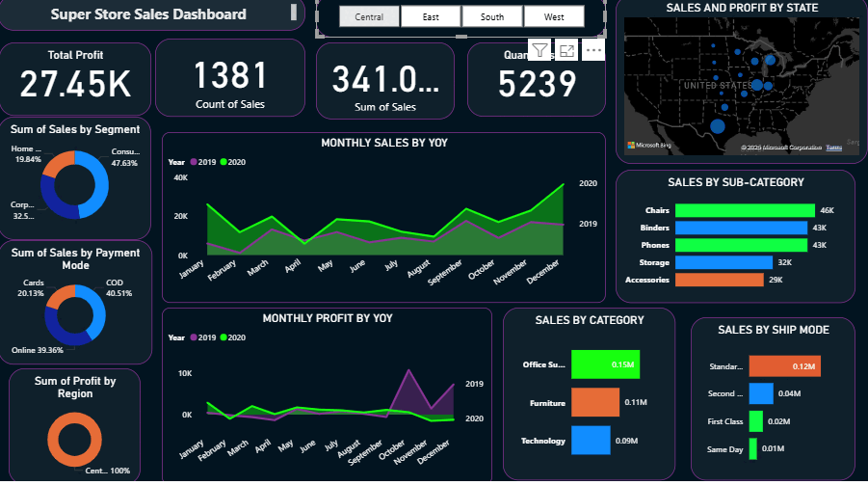Click the 46K value next to Chairs
Screen dimensions: 868x485
tap(827, 210)
